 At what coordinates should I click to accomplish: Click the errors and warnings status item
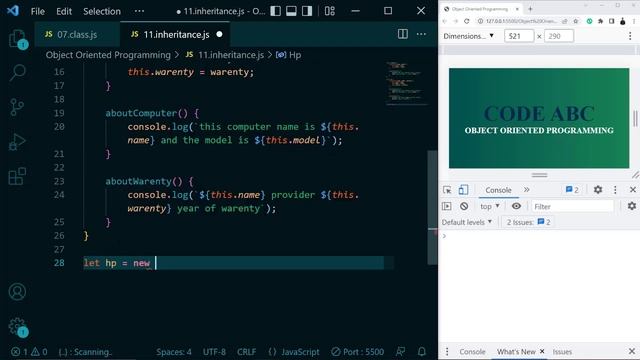coord(29,351)
